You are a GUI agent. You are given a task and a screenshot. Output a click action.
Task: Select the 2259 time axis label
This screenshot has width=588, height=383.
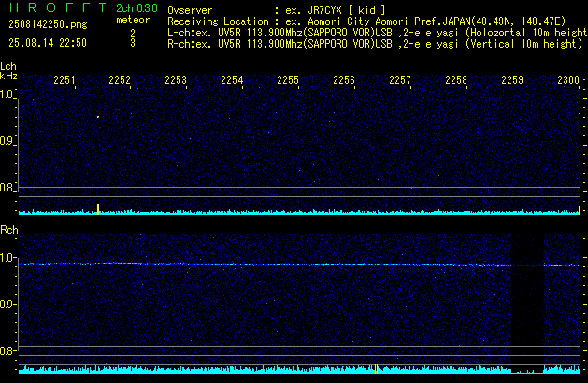pyautogui.click(x=512, y=79)
